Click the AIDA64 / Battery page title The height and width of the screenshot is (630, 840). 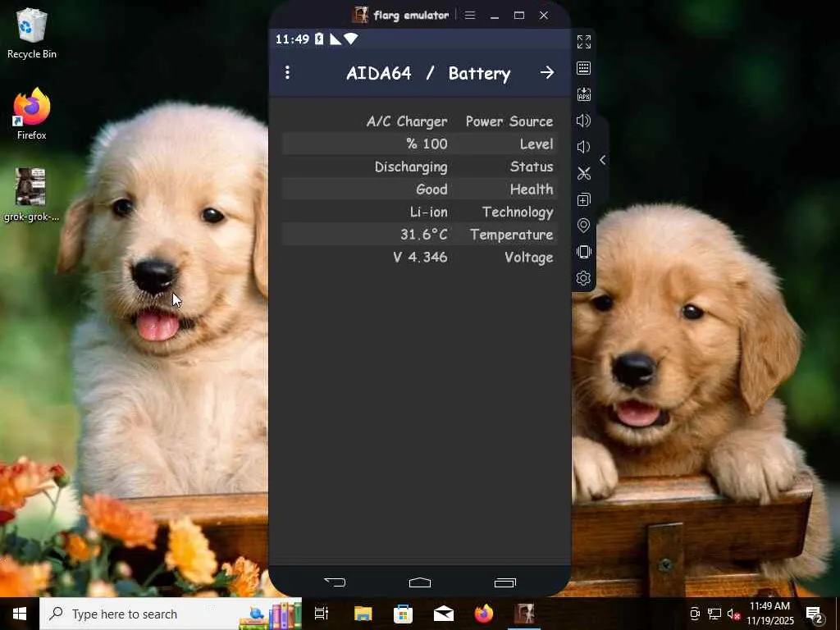(428, 73)
